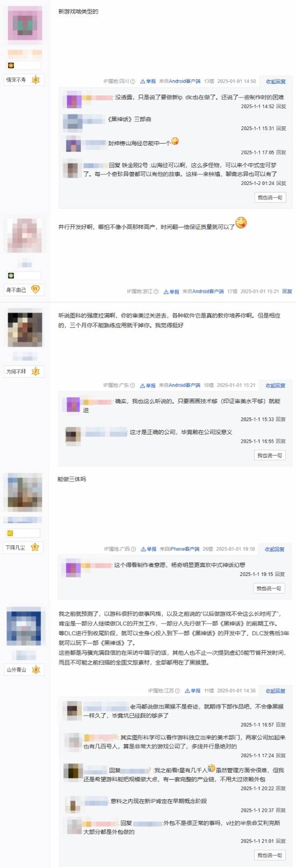
Task: Collapse replies on floor 13 via 收起回复
Action: pos(276,82)
